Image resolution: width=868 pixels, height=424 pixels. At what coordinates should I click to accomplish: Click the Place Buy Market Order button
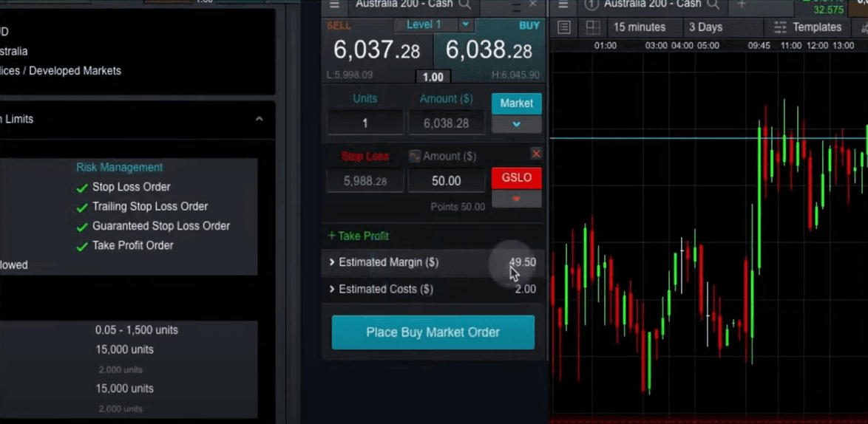click(433, 332)
